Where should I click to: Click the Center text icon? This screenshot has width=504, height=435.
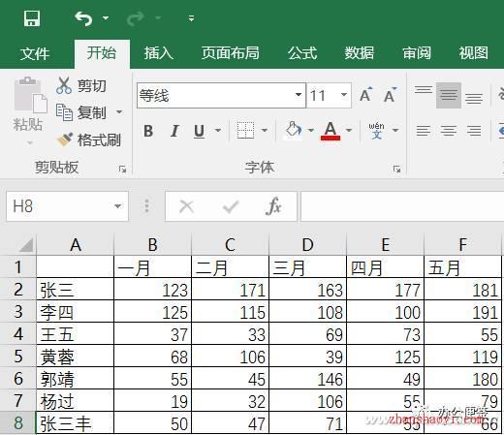pyautogui.click(x=449, y=131)
